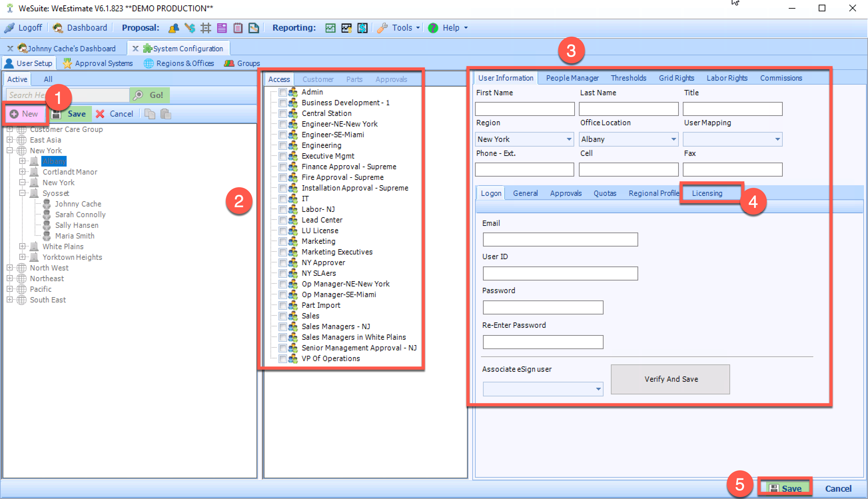Image resolution: width=868 pixels, height=499 pixels.
Task: Open the Tools dropdown menu
Action: click(399, 28)
